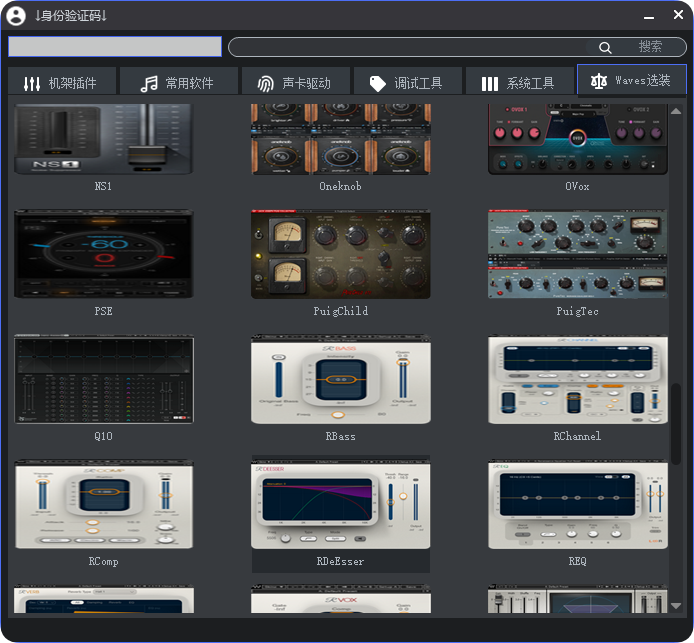Pick the RBass plugin thumbnail

(x=340, y=379)
